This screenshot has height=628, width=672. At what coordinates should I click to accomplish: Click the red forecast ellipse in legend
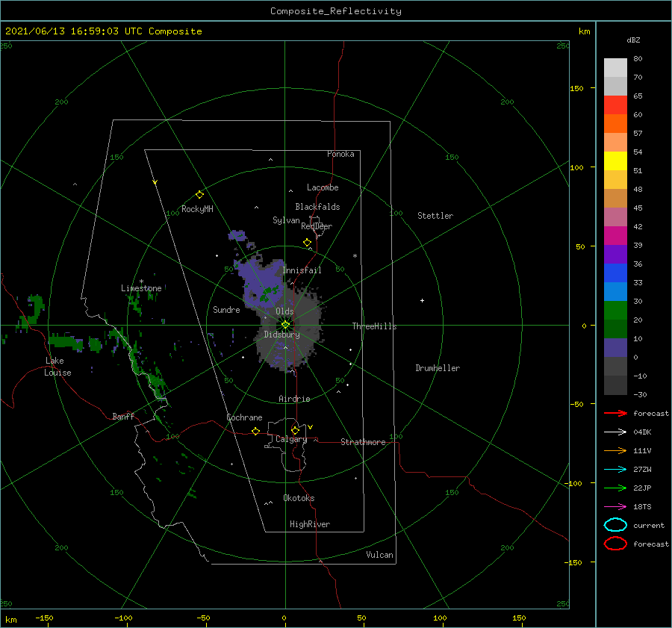tap(615, 544)
